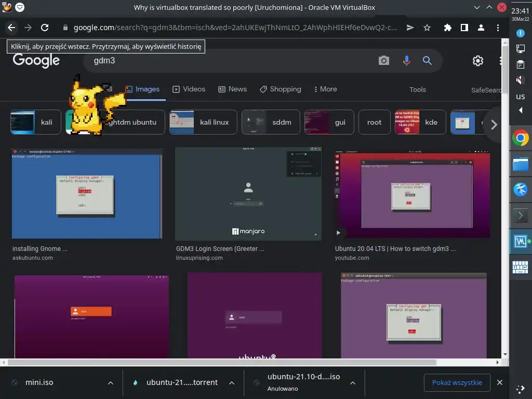Open the purple ubuntu login thumbnail
Screen dimensions: 532x399
[255, 315]
